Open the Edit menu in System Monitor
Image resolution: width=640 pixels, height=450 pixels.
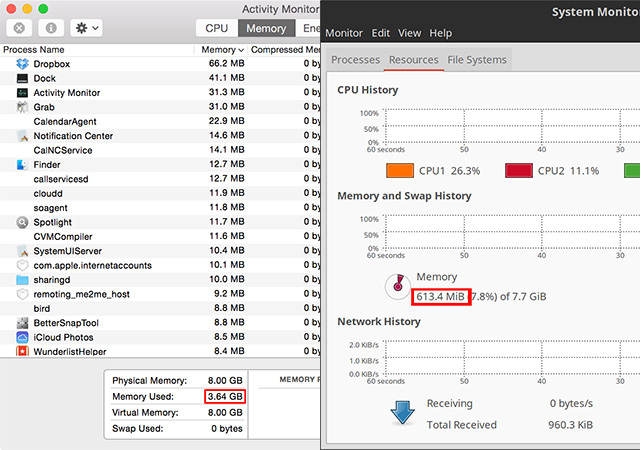point(380,33)
